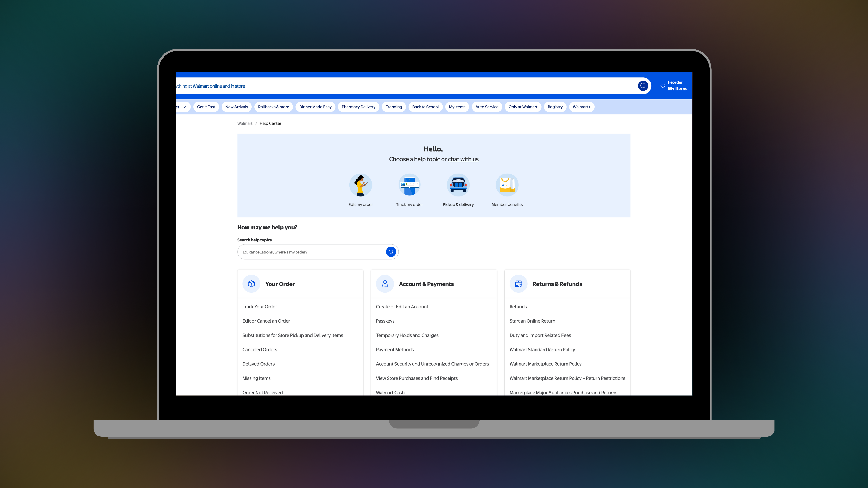
Task: Click the Reorder My Items heart icon
Action: tap(662, 86)
